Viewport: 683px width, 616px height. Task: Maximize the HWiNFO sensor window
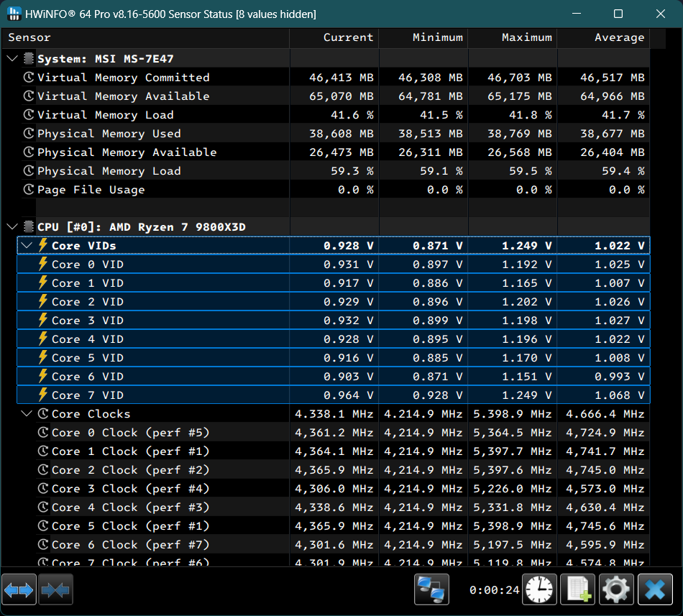(x=618, y=14)
